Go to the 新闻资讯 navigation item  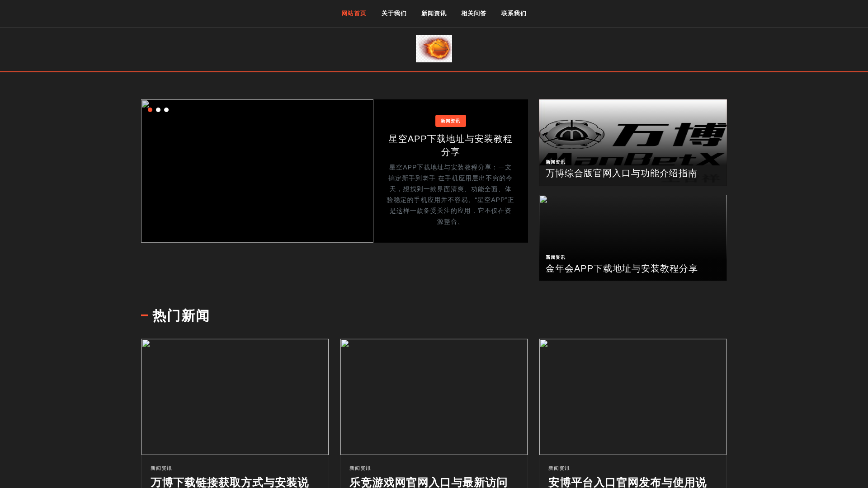click(434, 14)
